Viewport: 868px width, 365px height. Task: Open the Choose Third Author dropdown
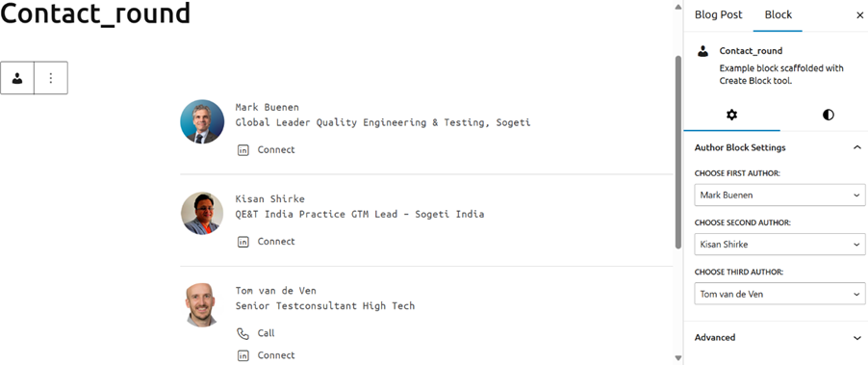[x=779, y=294]
